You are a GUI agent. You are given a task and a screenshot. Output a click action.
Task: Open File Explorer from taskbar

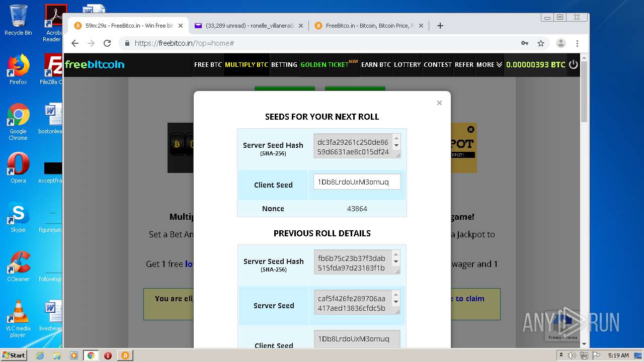[x=57, y=355]
